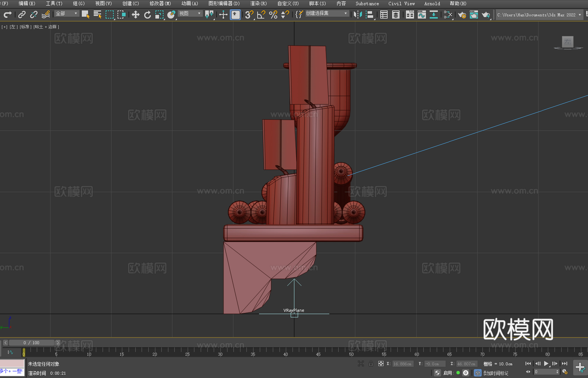The height and width of the screenshot is (378, 588).
Task: Open Mini Curve Editor toggle icon
Action: [10, 352]
